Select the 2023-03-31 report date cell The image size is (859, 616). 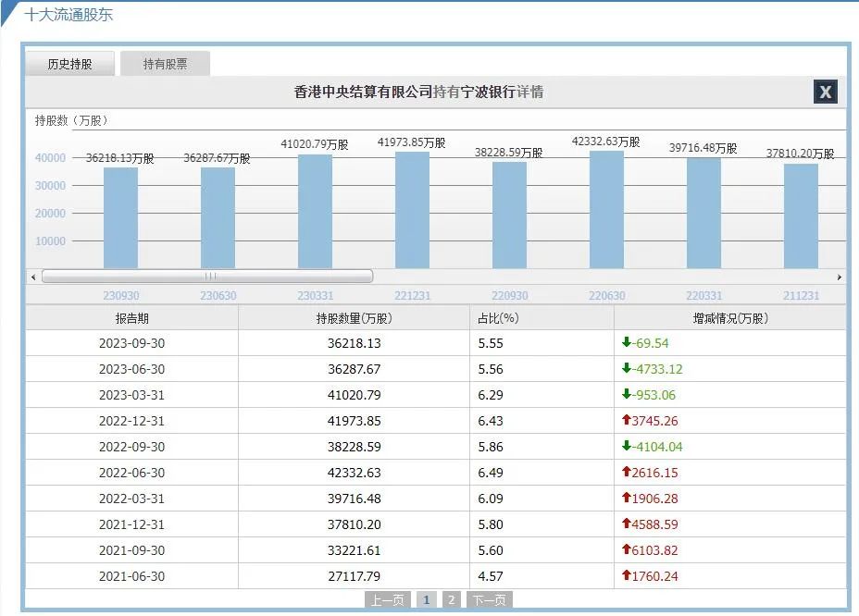(x=132, y=395)
